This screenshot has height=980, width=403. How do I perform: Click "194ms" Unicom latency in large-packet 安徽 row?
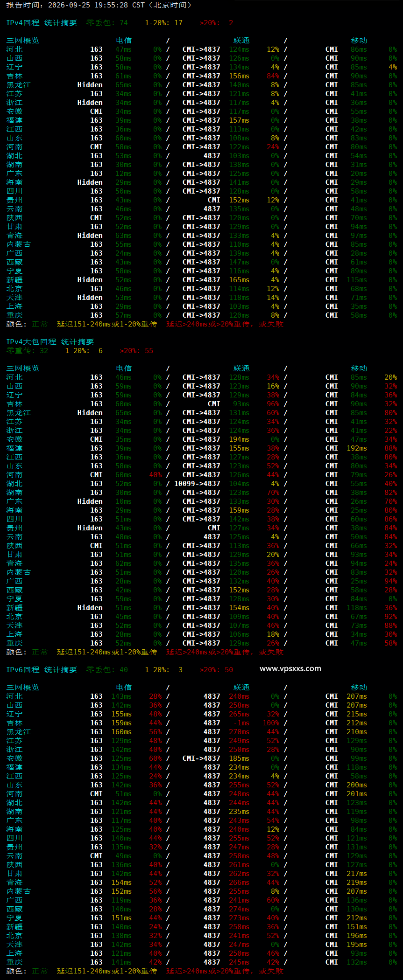tap(239, 439)
